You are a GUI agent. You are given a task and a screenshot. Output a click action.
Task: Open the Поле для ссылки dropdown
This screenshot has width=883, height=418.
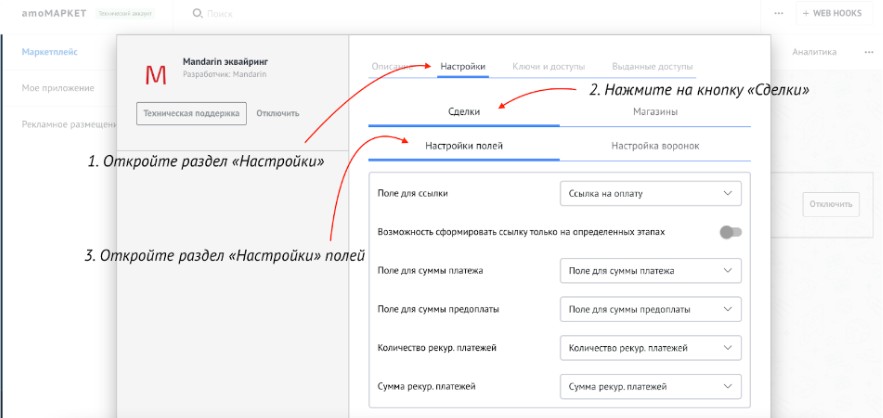[650, 193]
